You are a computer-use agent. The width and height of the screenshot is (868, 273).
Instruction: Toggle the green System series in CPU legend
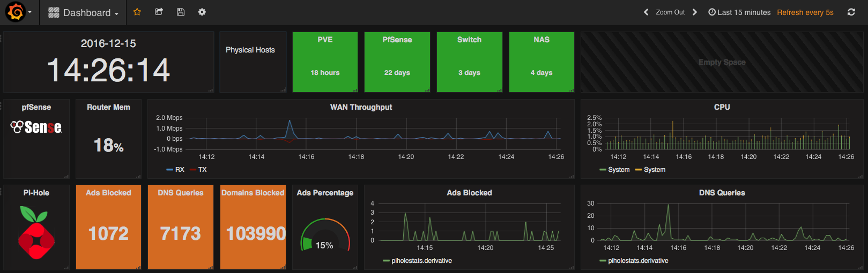[x=614, y=170]
